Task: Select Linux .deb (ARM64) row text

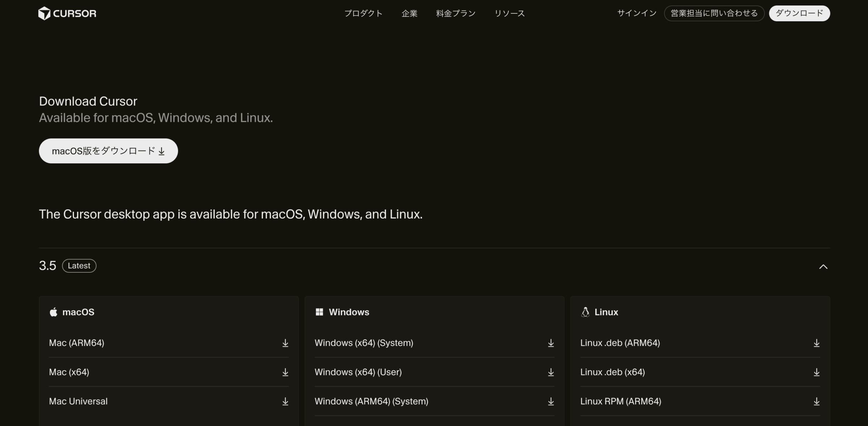Action: tap(620, 343)
